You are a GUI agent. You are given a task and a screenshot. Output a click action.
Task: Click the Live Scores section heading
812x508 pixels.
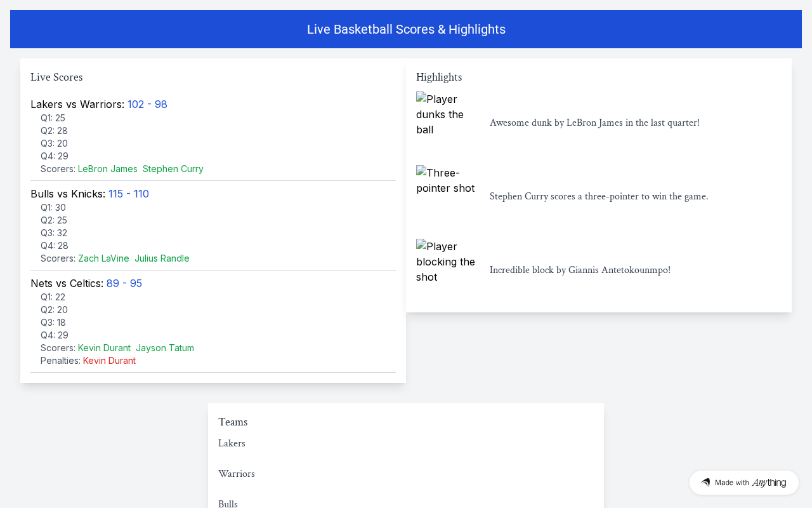click(x=56, y=77)
